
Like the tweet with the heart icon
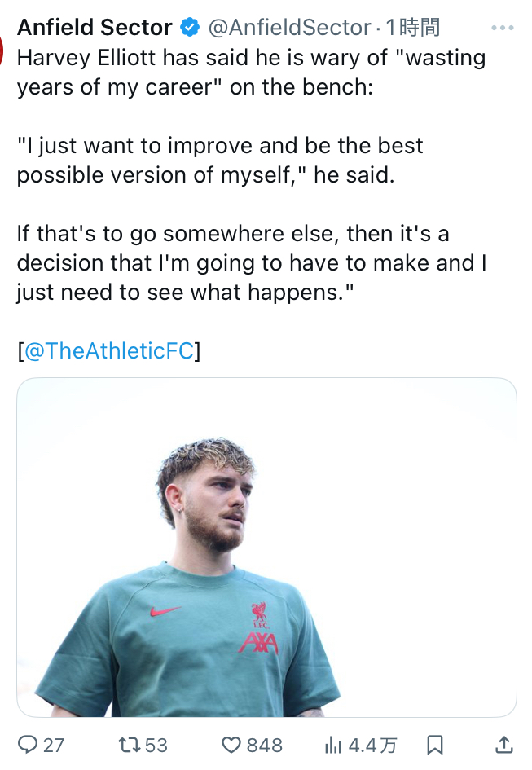(231, 745)
